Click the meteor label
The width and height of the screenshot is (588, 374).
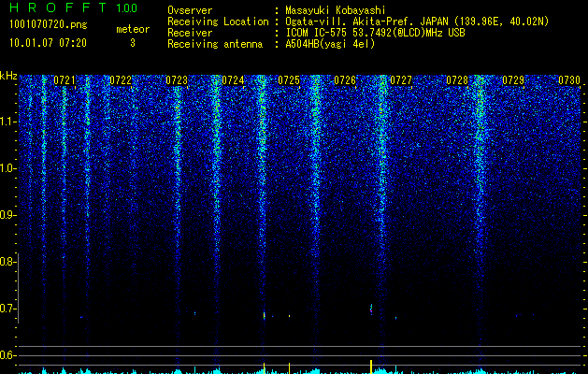pos(133,29)
